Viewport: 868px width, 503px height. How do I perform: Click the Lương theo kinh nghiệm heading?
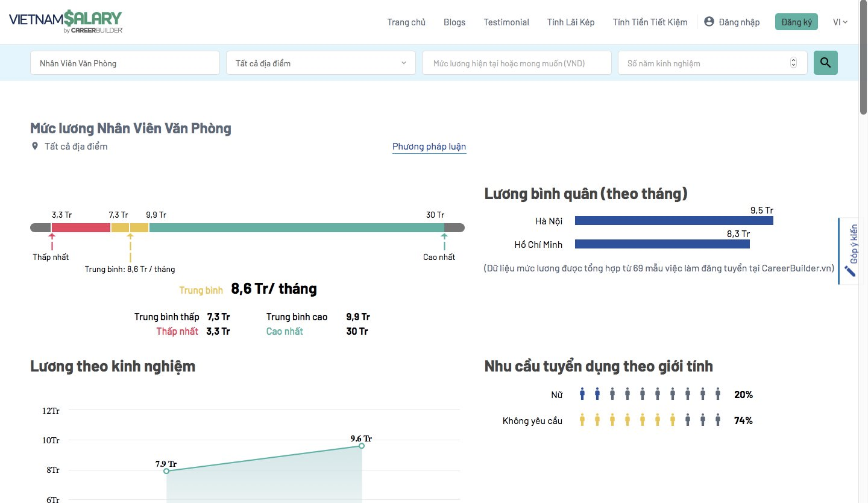point(113,366)
